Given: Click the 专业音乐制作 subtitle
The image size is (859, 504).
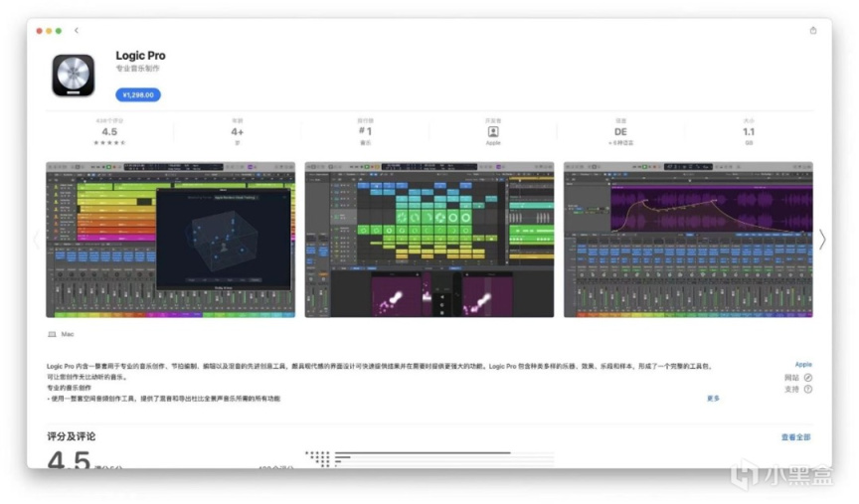Looking at the screenshot, I should (x=137, y=69).
